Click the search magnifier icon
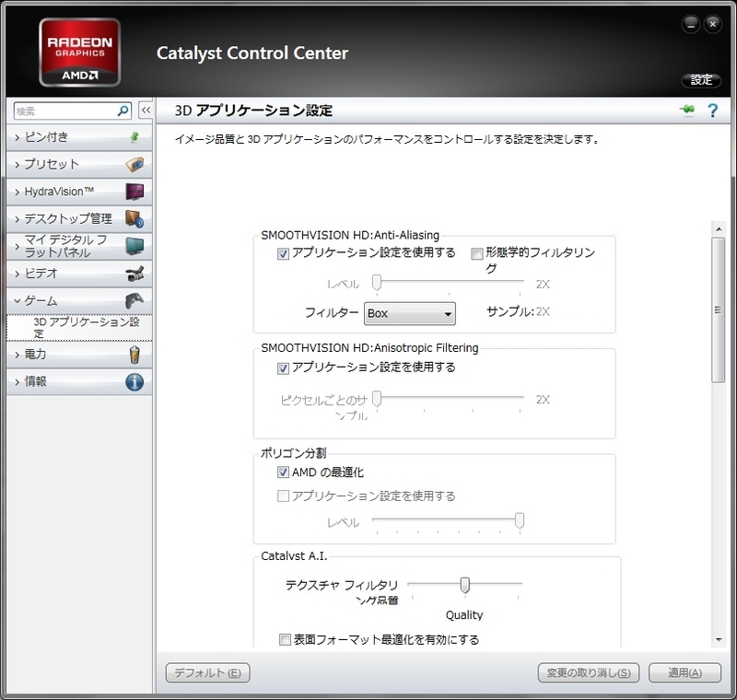Viewport: 737px width, 700px height. 123,111
